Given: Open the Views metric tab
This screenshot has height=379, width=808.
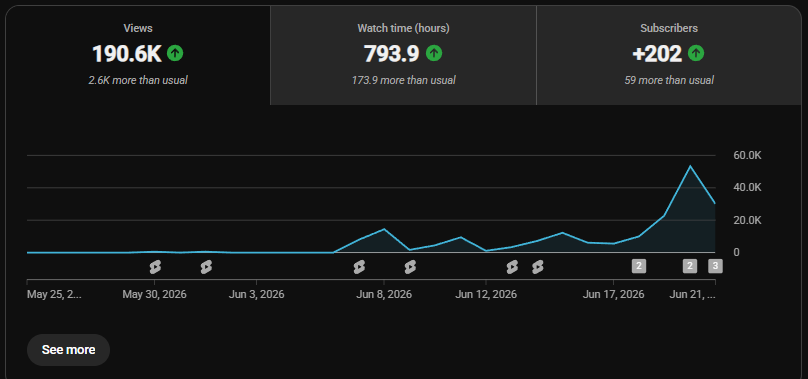Looking at the screenshot, I should click(x=138, y=55).
